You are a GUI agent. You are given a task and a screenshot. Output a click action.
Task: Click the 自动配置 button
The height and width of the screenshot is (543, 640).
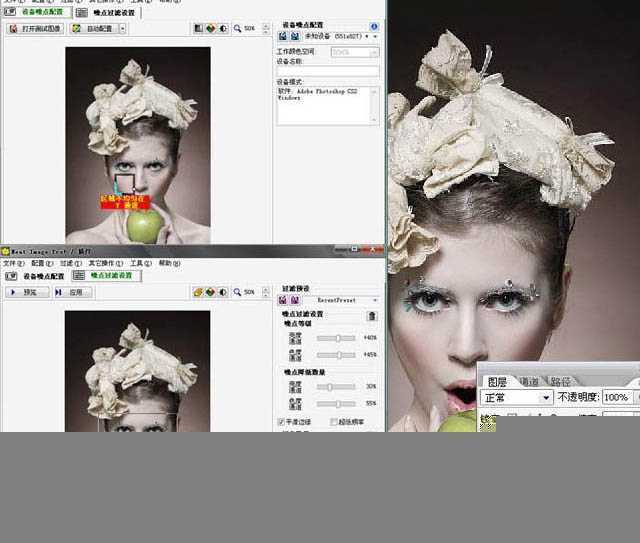(x=94, y=29)
